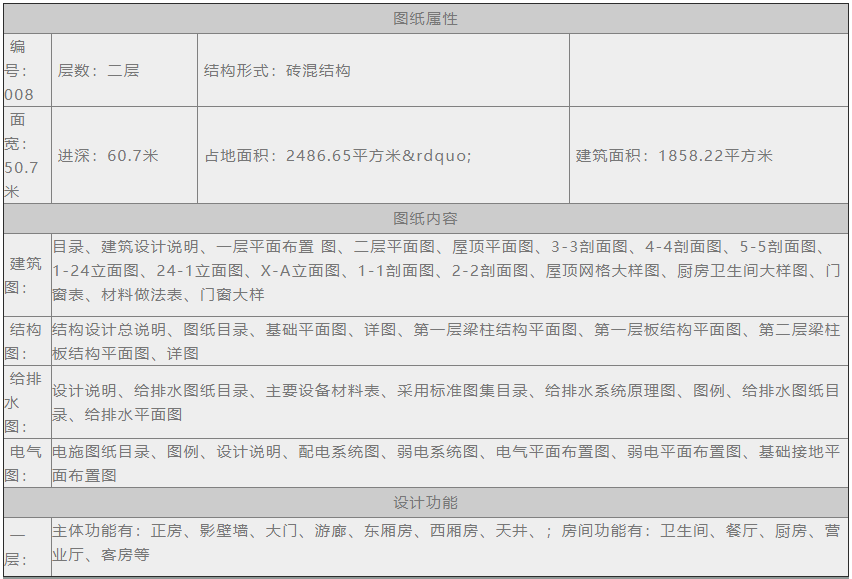
Task: Select the 结构图 row label
Action: tap(26, 341)
